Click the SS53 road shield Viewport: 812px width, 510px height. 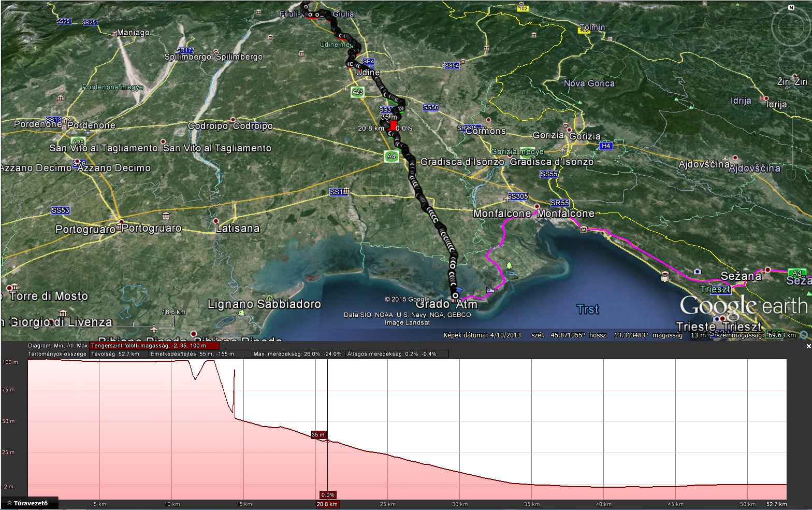60,210
